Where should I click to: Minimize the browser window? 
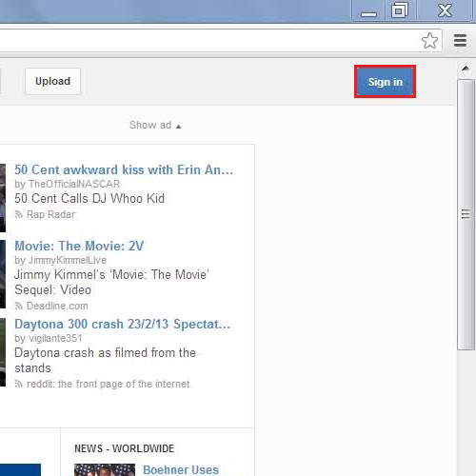click(x=368, y=11)
